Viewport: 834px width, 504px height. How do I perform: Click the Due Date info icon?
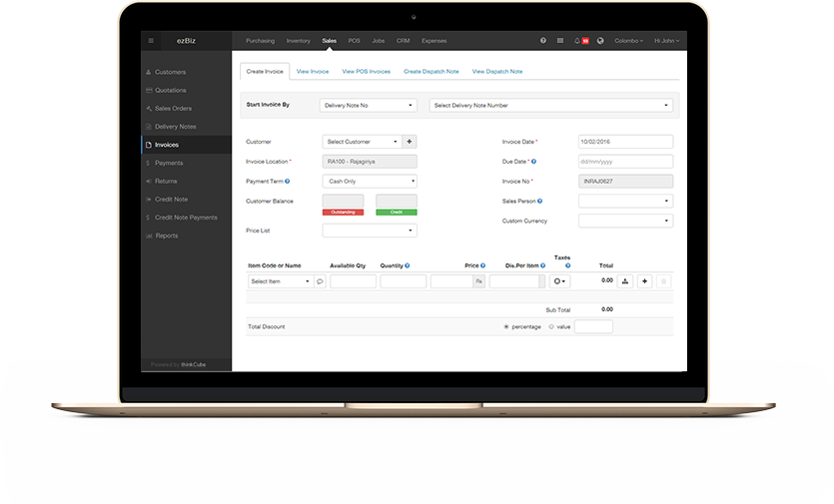(x=533, y=162)
